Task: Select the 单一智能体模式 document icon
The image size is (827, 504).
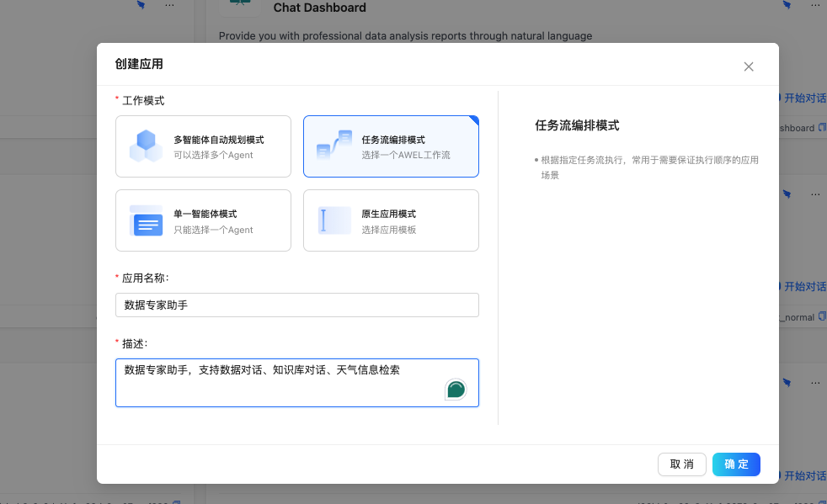Action: (x=146, y=220)
